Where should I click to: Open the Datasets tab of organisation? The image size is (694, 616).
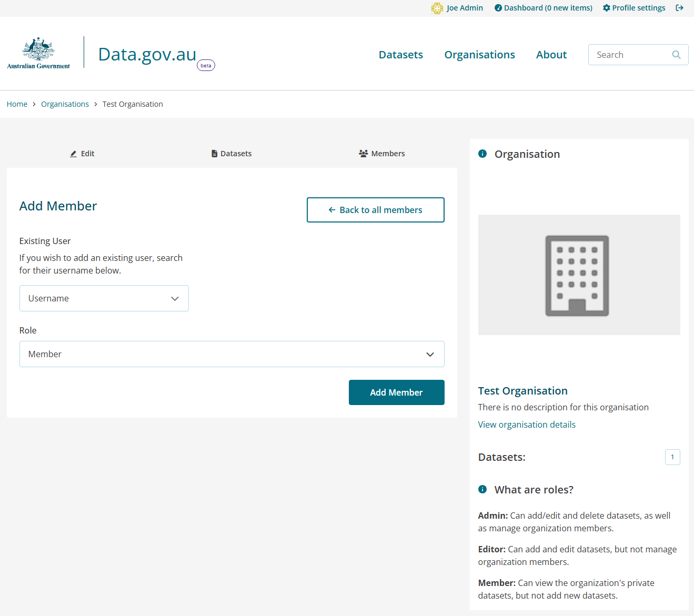232,154
